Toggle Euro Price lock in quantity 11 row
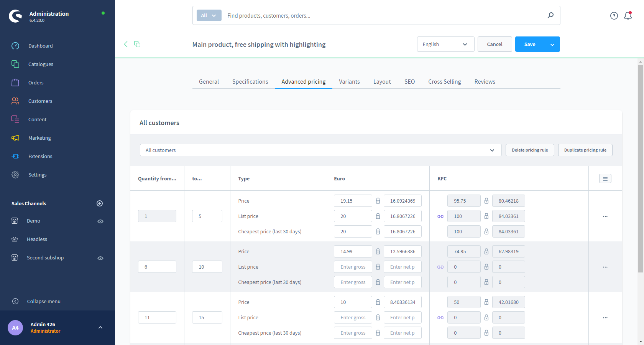The image size is (644, 345). (x=378, y=302)
